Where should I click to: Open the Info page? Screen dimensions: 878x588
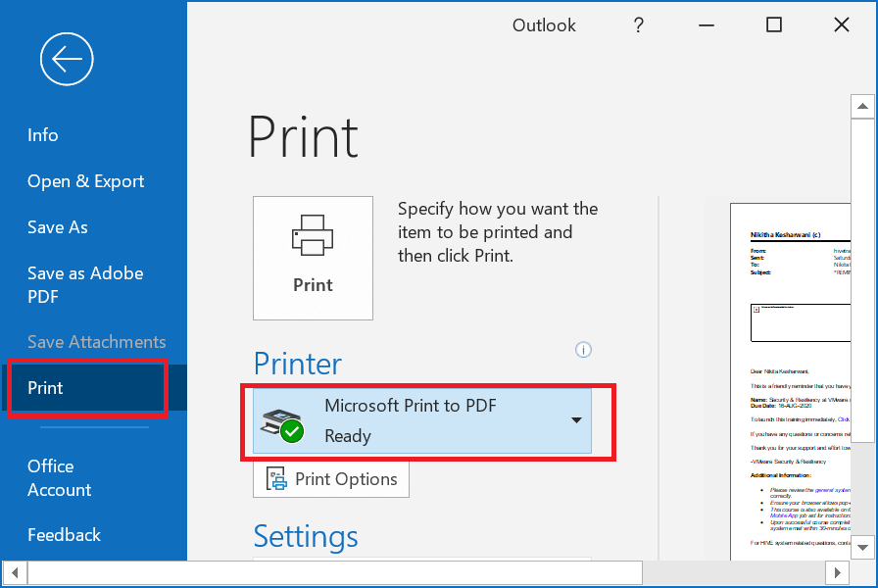(x=42, y=135)
